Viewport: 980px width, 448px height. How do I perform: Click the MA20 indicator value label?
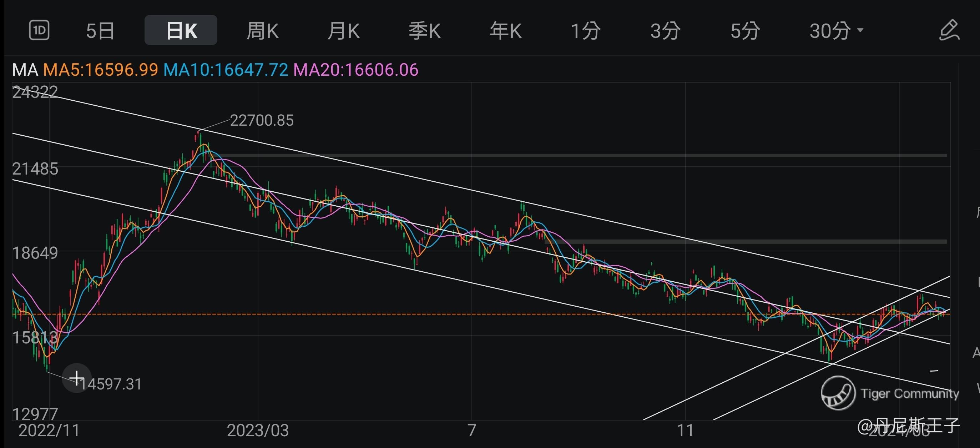pyautogui.click(x=356, y=70)
